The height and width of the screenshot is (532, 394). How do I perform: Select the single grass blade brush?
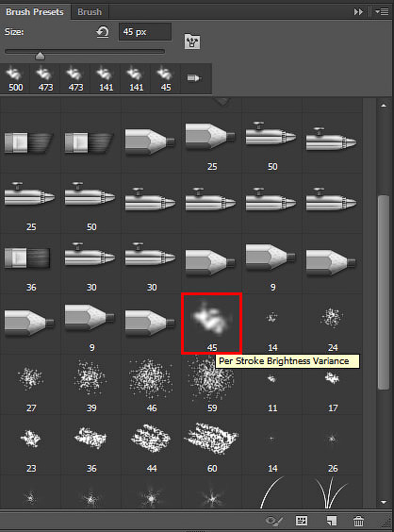(x=272, y=492)
